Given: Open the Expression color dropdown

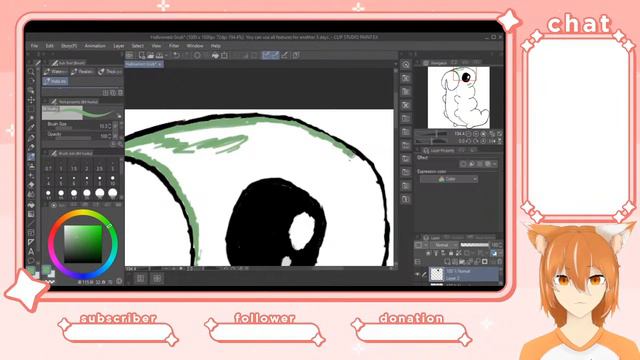Looking at the screenshot, I should click(449, 179).
